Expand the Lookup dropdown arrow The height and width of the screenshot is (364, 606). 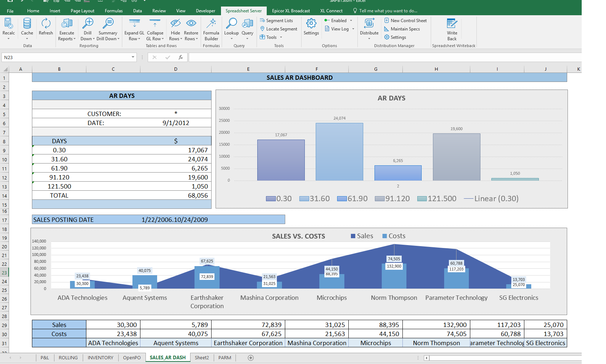(x=231, y=39)
